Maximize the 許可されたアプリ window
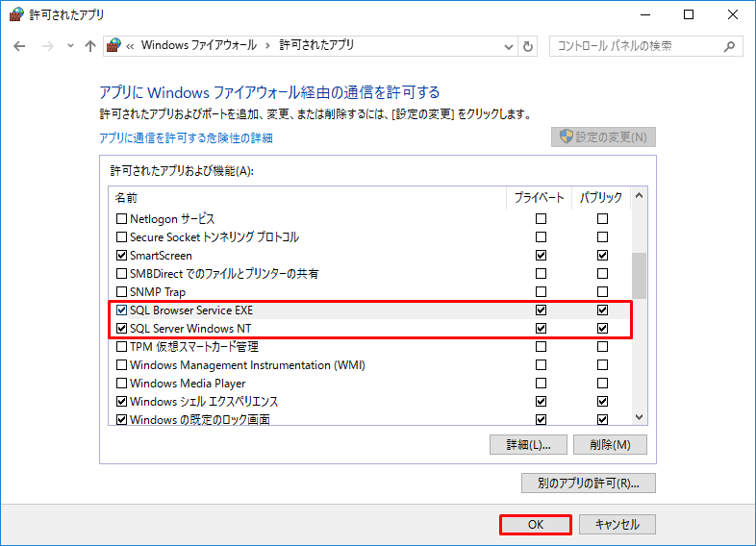 689,15
